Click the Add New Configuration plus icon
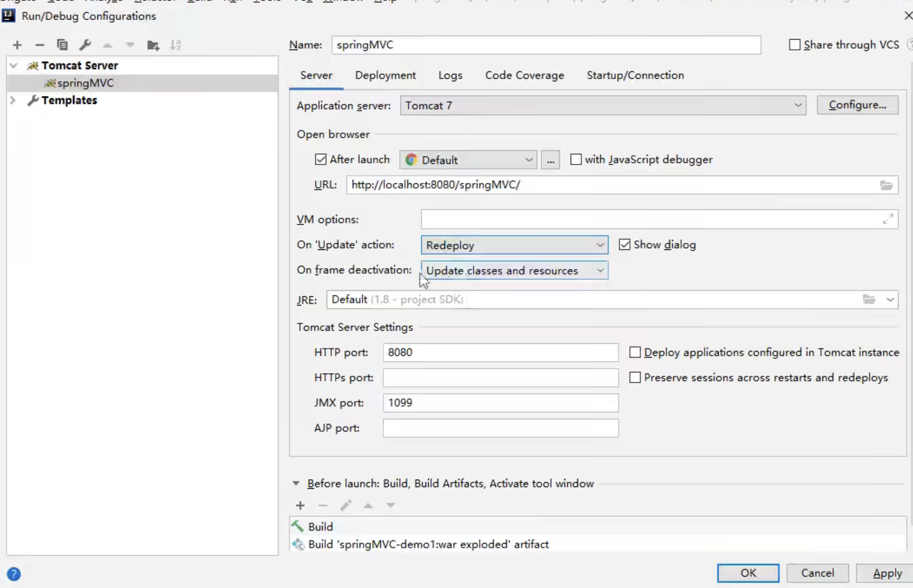This screenshot has width=913, height=588. (x=17, y=45)
